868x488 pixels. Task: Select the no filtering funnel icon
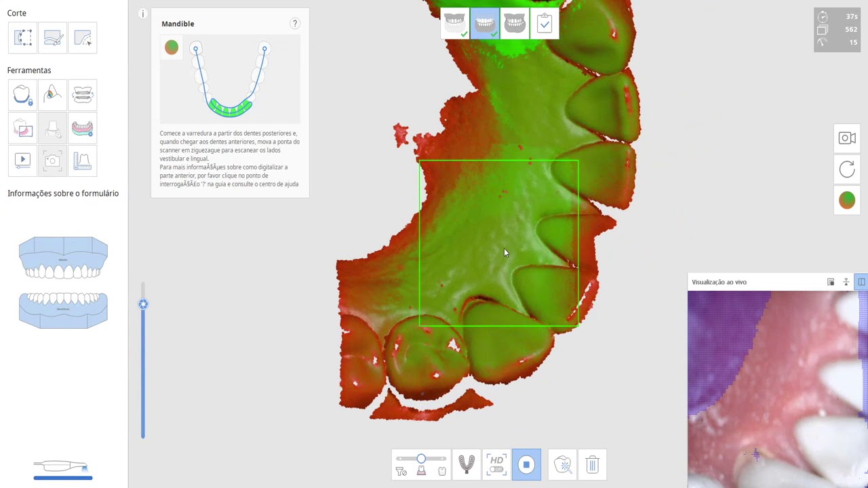[401, 471]
